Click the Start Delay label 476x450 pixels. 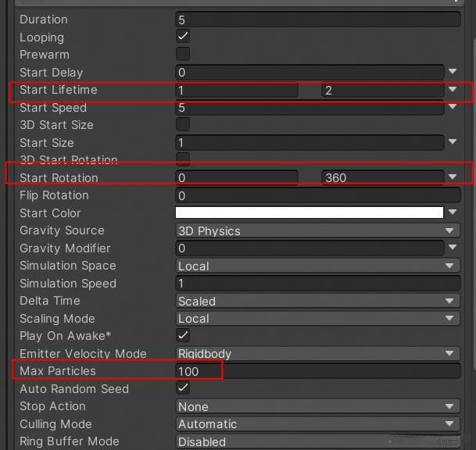click(52, 73)
